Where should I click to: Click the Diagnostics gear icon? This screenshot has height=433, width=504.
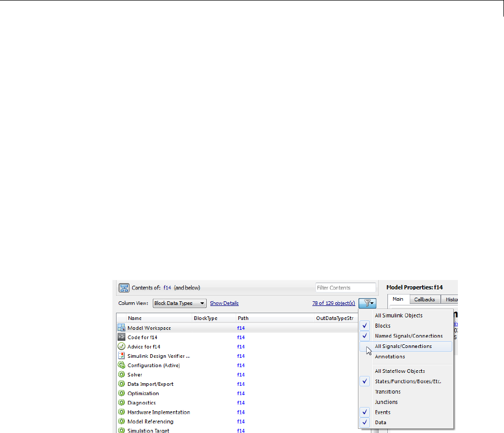tap(121, 402)
